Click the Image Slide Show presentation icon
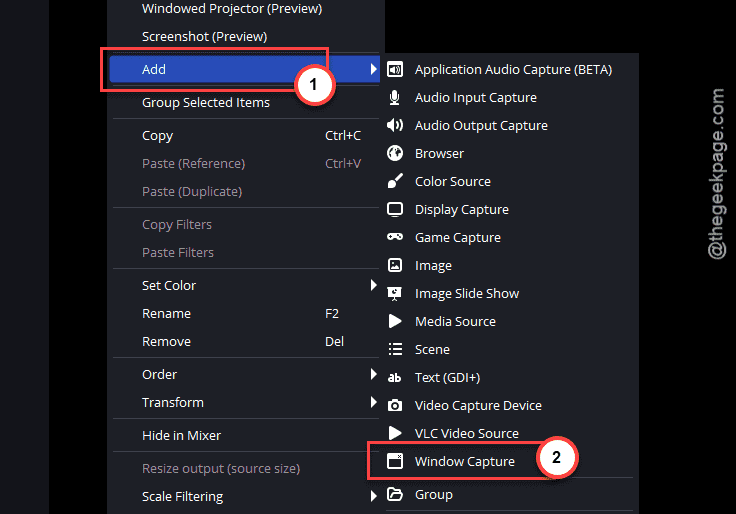 395,293
